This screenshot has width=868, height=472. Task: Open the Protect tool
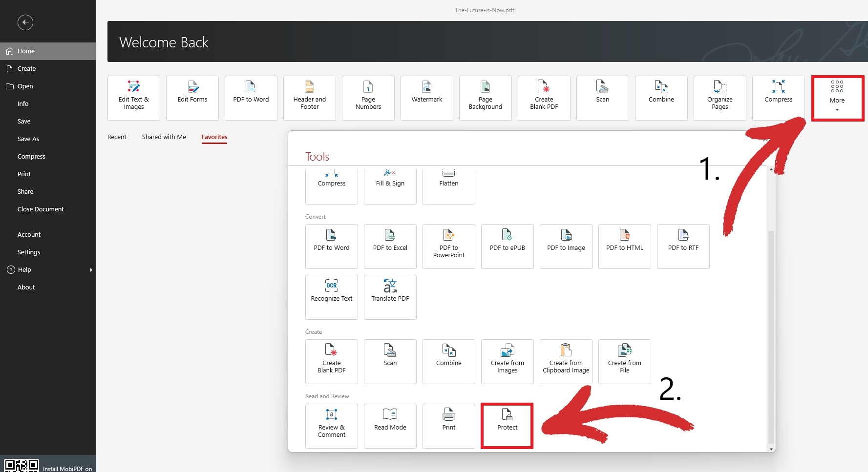pyautogui.click(x=508, y=426)
